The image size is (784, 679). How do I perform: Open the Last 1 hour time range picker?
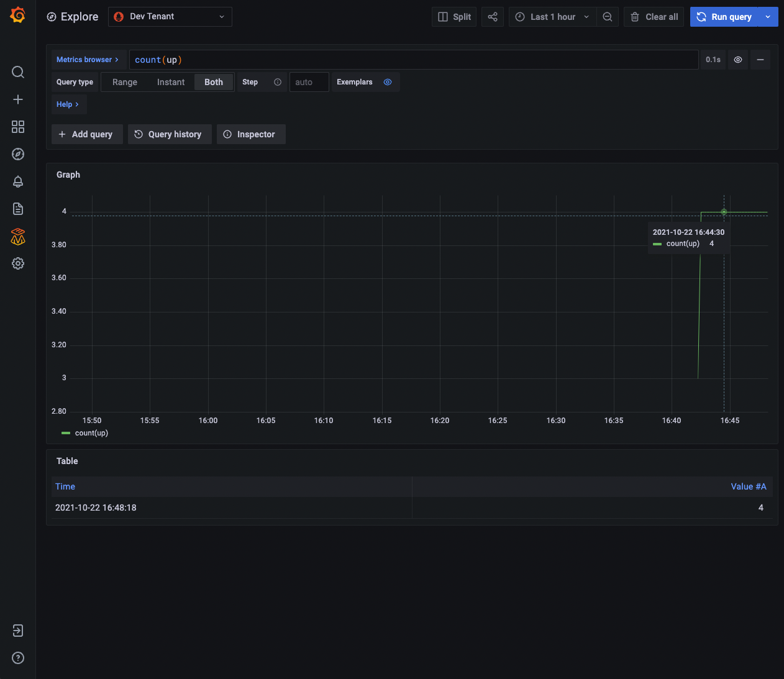click(x=552, y=17)
